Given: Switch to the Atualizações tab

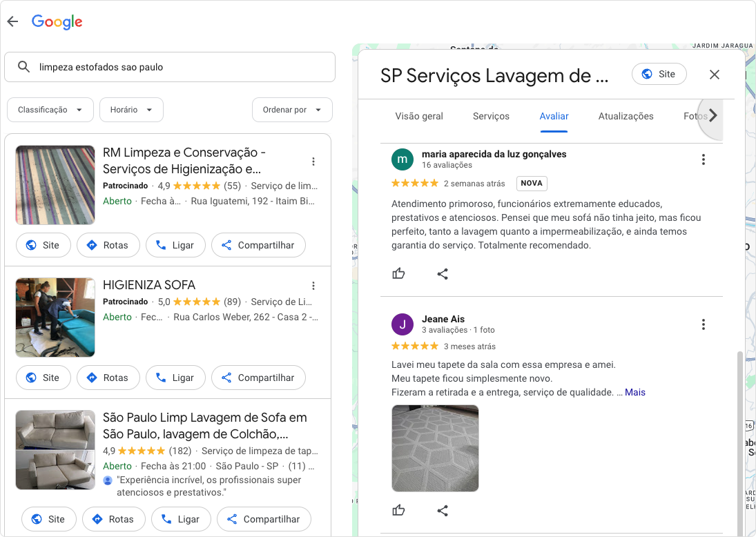Looking at the screenshot, I should (x=626, y=116).
